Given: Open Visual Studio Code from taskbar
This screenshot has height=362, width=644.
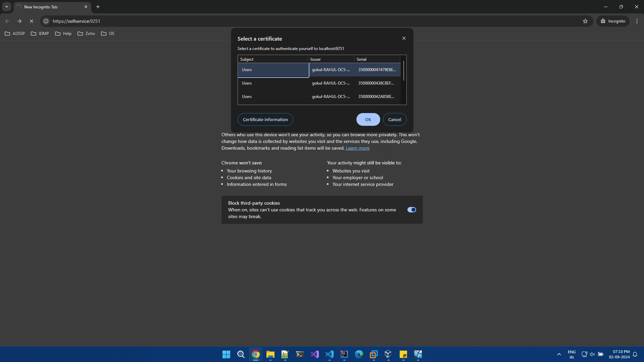Looking at the screenshot, I should click(330, 354).
